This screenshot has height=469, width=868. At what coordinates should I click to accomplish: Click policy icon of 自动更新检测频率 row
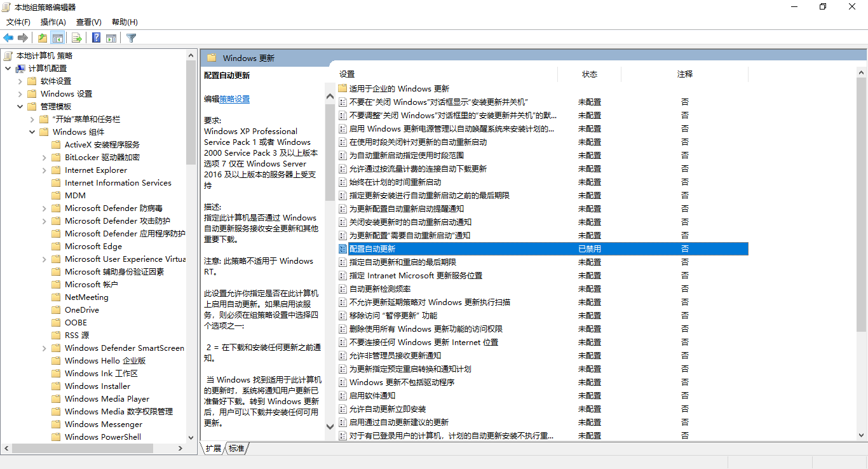[343, 289]
